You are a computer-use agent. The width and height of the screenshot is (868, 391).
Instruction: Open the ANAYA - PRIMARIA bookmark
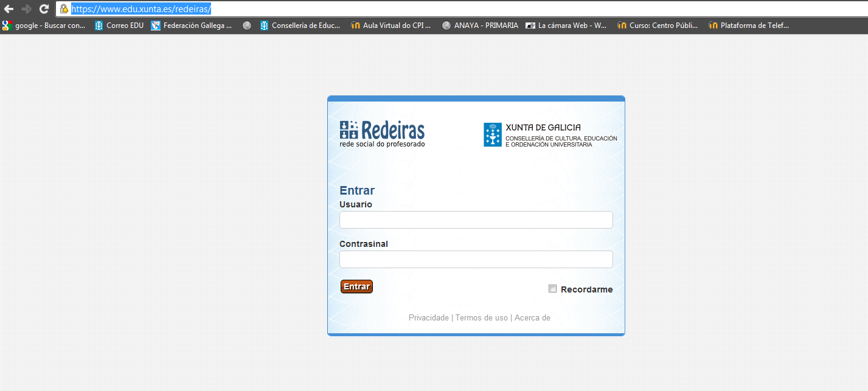(x=480, y=26)
